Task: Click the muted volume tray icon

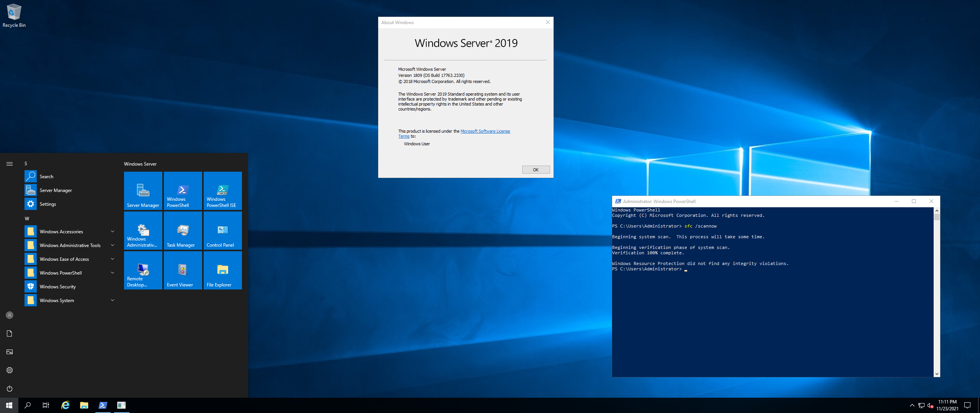Action: click(x=931, y=405)
